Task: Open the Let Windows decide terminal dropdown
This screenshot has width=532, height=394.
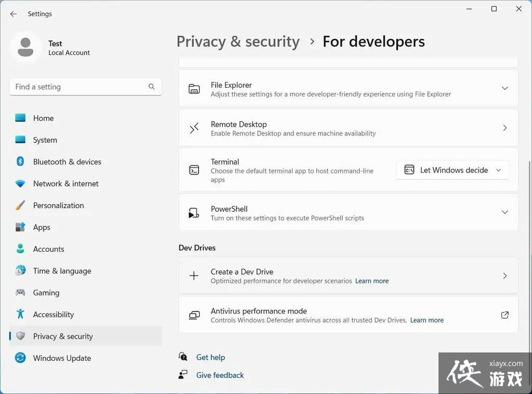Action: pyautogui.click(x=452, y=170)
